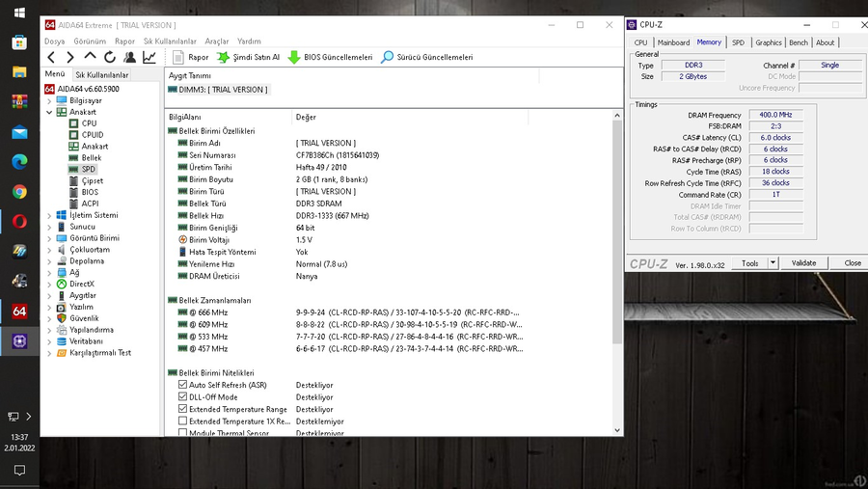Open the Görünüm menu
868x489 pixels.
pos(90,41)
